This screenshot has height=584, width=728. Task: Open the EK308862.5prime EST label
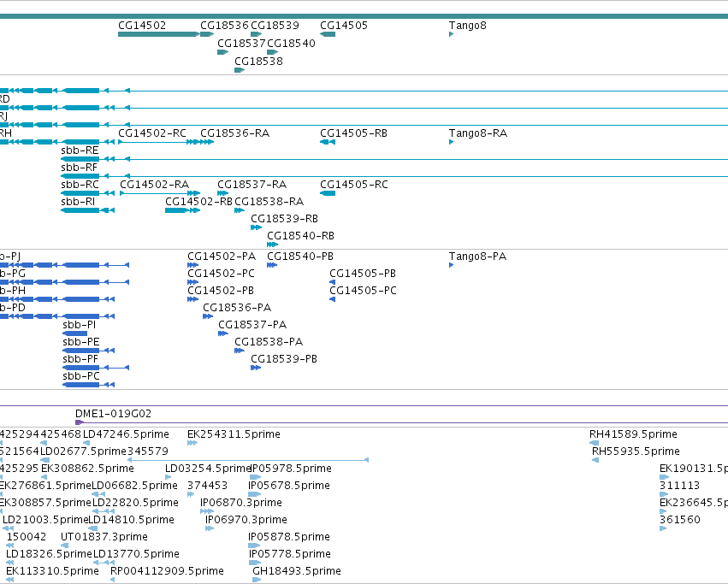[x=88, y=469]
